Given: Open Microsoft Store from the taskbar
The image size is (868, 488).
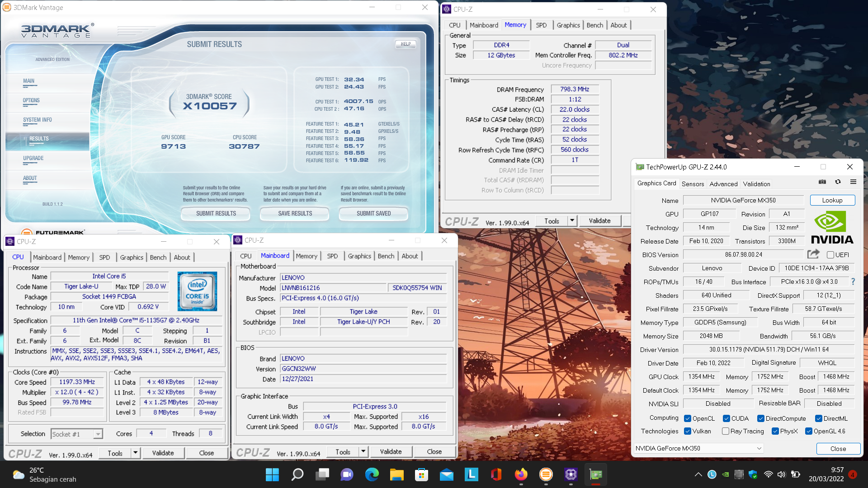Looking at the screenshot, I should 421,474.
